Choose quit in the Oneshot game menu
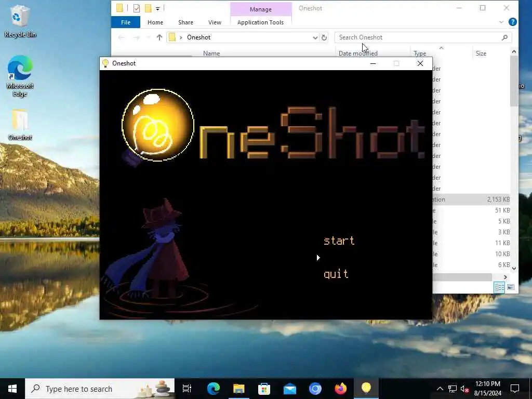 pyautogui.click(x=336, y=274)
